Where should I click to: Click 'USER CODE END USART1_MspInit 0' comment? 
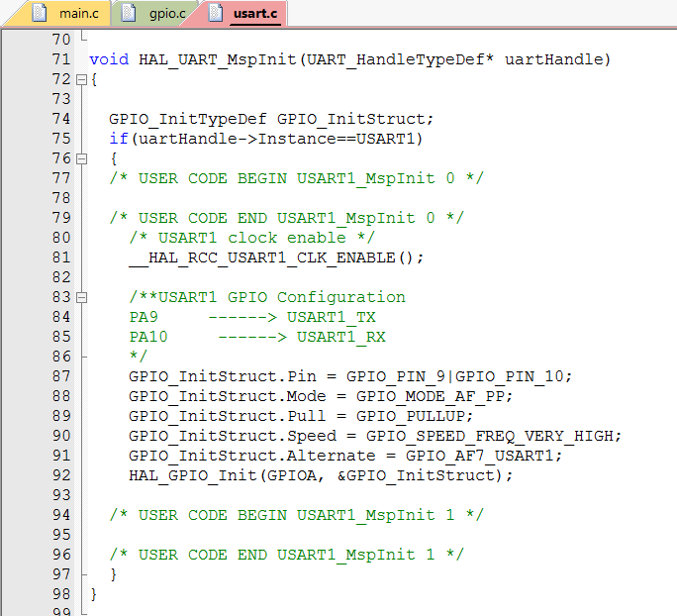(286, 219)
